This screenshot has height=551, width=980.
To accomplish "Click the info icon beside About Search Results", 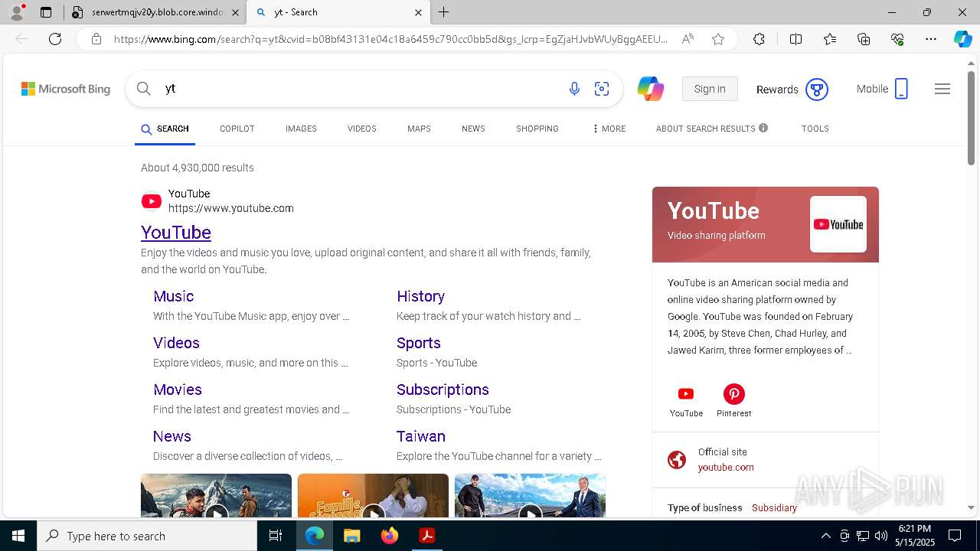I will [x=763, y=128].
